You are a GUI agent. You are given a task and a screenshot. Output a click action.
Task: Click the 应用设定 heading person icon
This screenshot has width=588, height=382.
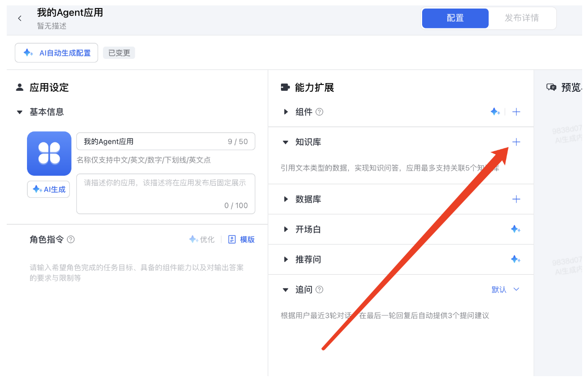20,87
